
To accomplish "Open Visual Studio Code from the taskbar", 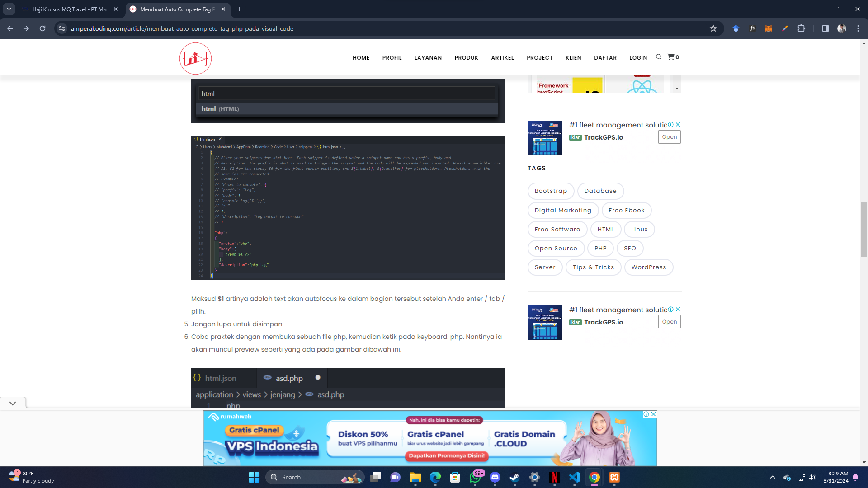I will point(575,477).
